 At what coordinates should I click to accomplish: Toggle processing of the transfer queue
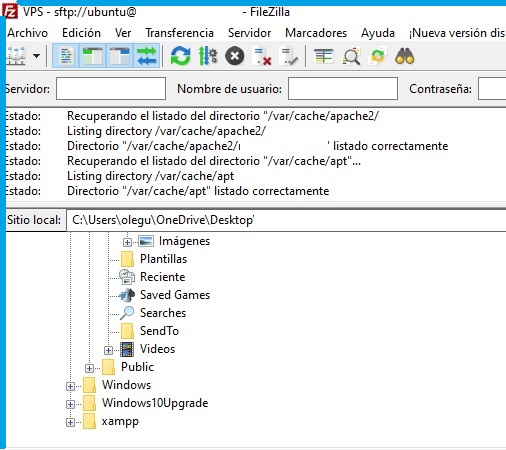(x=208, y=56)
